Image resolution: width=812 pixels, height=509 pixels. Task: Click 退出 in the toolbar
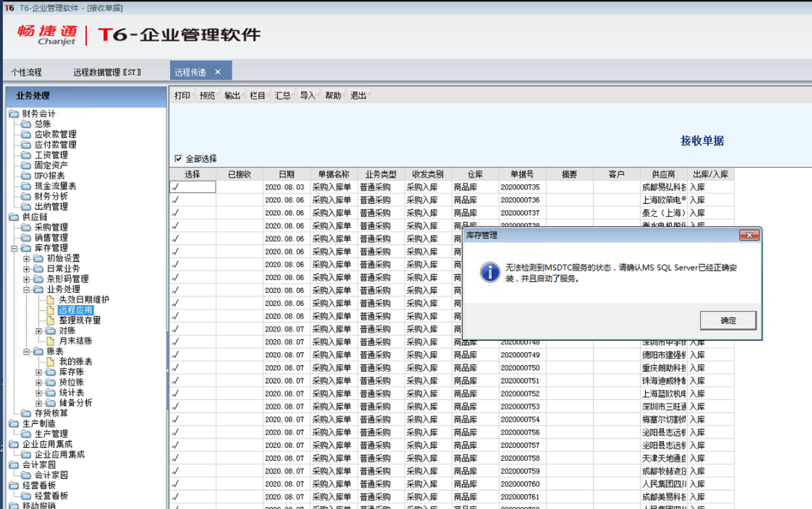tap(359, 96)
